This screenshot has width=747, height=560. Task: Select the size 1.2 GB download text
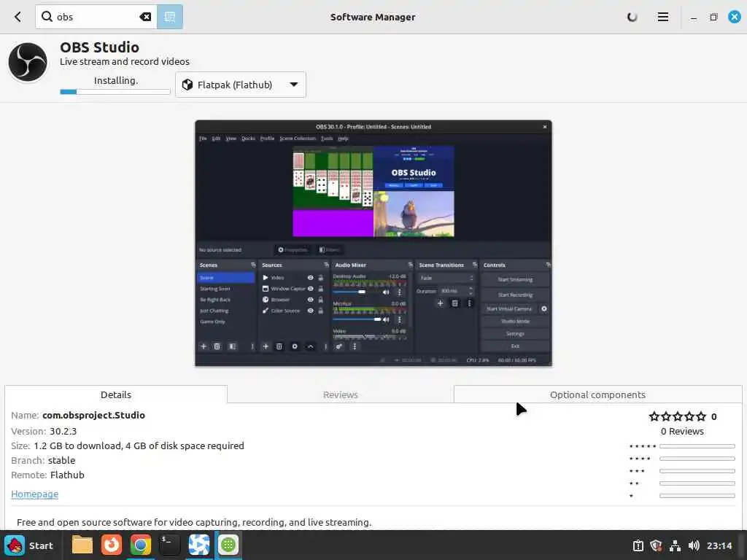139,446
